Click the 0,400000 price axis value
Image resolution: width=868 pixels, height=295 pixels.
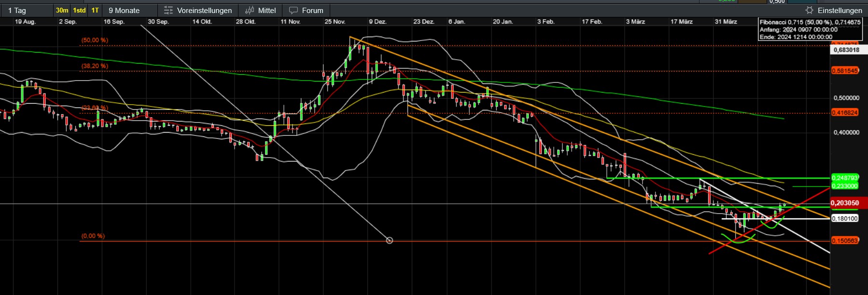[846, 132]
